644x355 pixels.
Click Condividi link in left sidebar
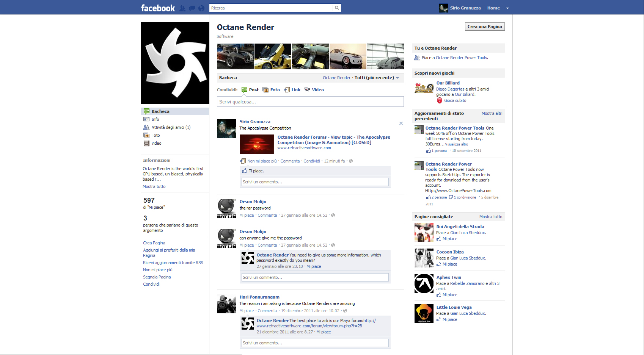pyautogui.click(x=151, y=284)
